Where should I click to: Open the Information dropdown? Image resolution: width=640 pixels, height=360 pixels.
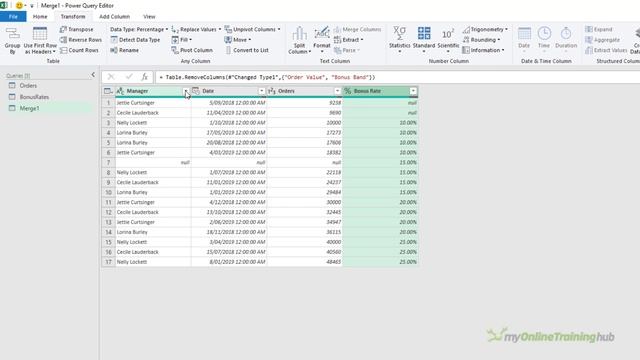[x=483, y=50]
